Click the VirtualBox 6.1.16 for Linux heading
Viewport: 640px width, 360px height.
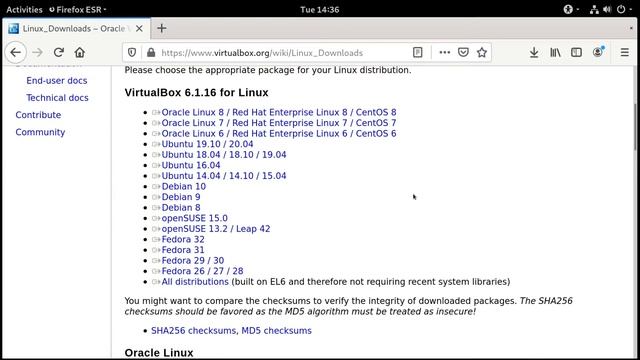point(196,93)
